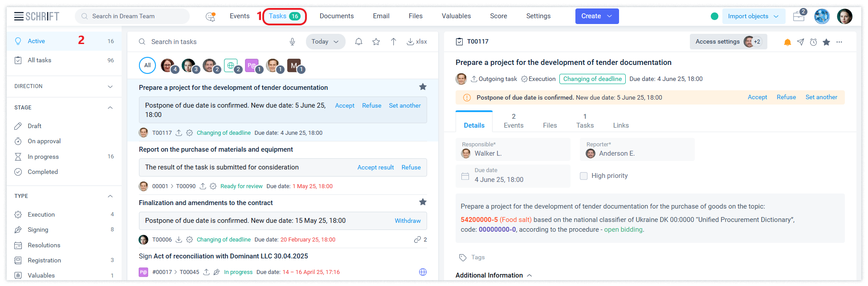Click the microphone voice search icon
868x286 pixels.
pyautogui.click(x=292, y=42)
